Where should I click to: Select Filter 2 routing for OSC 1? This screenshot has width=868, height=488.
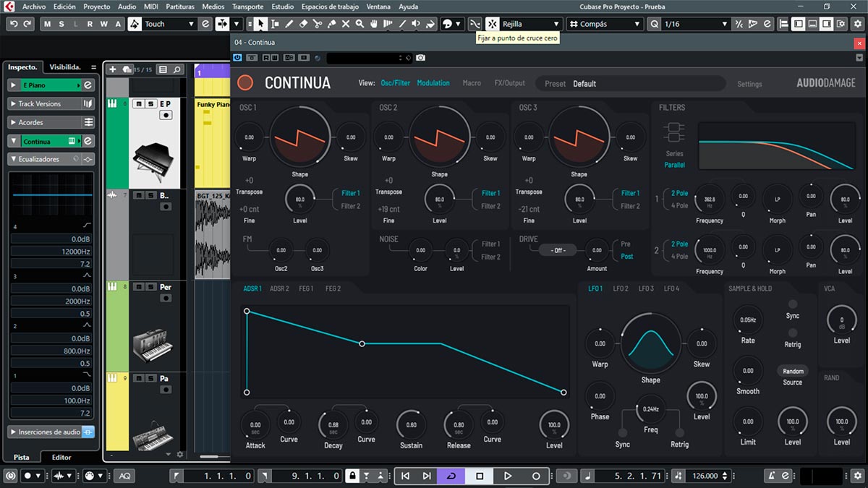(350, 206)
